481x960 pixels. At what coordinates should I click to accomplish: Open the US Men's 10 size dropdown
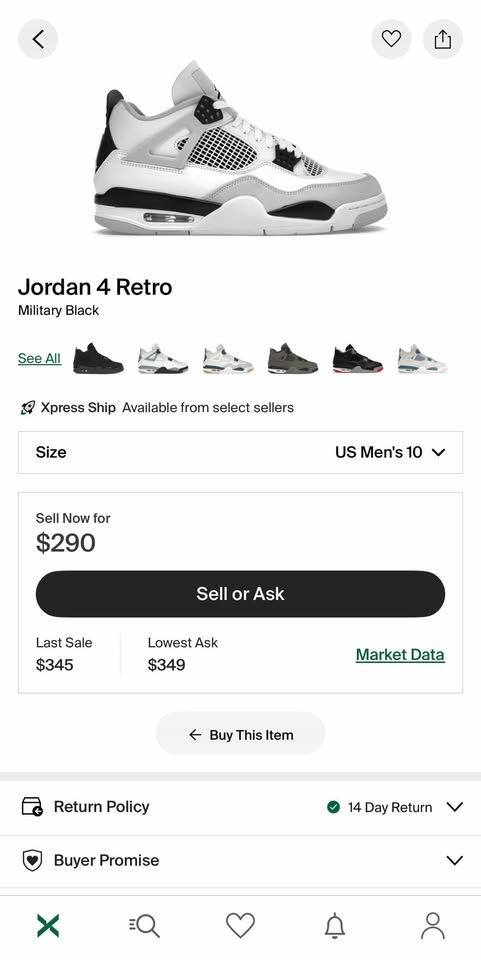pyautogui.click(x=240, y=452)
